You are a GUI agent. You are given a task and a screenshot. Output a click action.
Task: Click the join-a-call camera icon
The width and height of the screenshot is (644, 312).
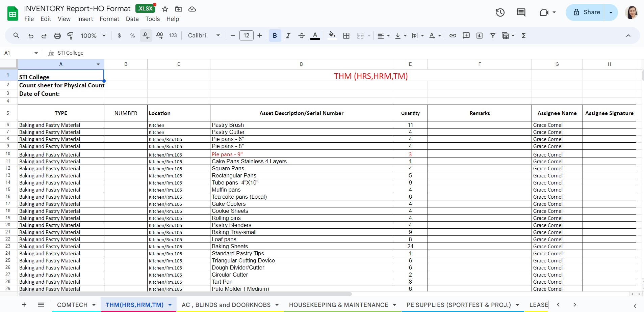[544, 12]
